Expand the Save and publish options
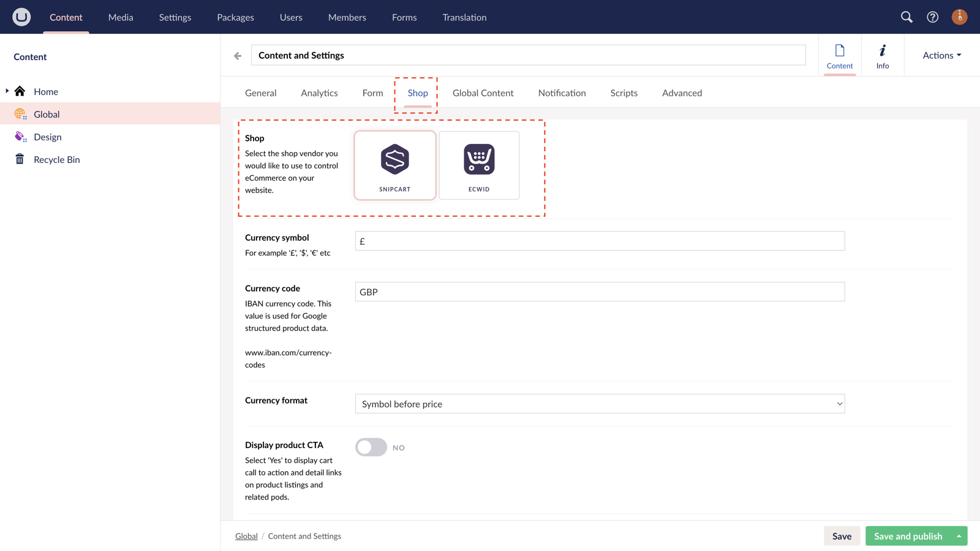The width and height of the screenshot is (980, 551). pos(959,536)
